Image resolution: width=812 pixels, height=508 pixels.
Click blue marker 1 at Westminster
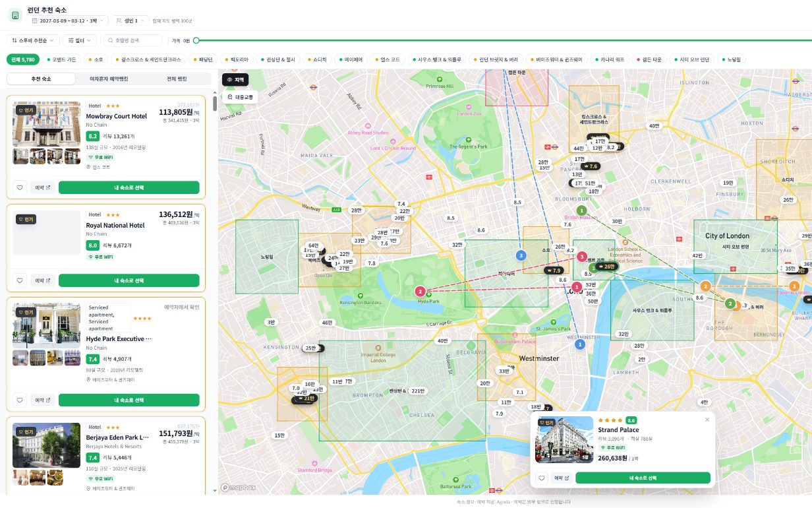580,344
